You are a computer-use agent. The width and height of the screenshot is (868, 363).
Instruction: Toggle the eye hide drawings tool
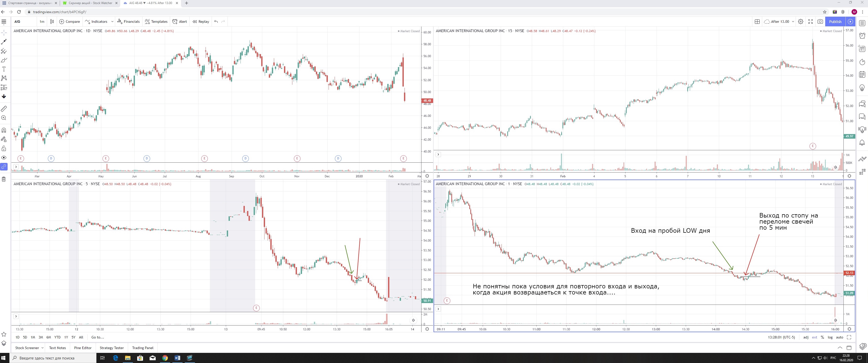pyautogui.click(x=4, y=158)
